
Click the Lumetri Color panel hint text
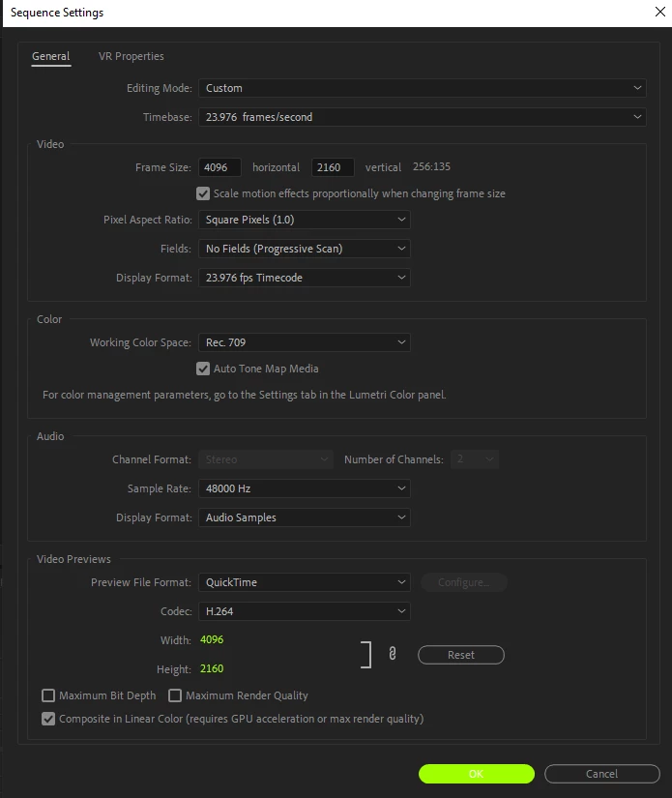[245, 395]
